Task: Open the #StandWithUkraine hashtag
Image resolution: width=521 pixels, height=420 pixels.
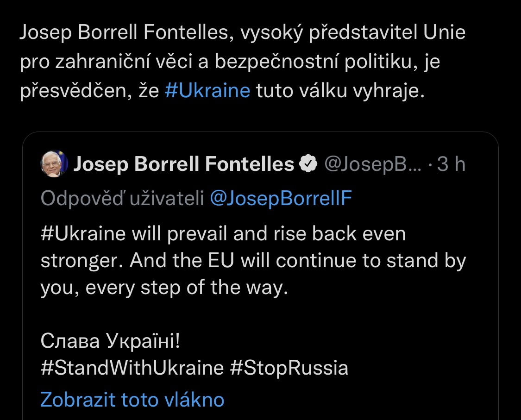Action: click(132, 368)
